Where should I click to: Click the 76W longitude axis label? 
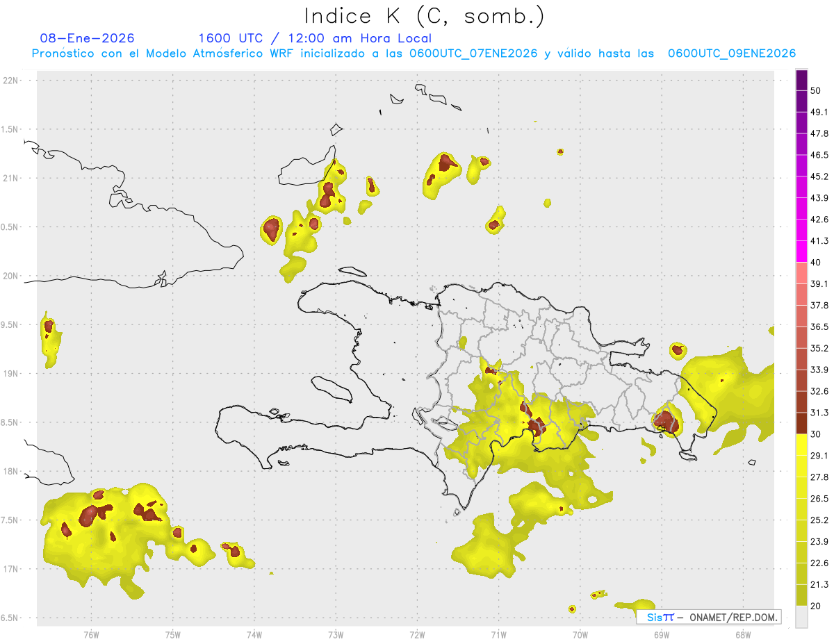click(91, 634)
